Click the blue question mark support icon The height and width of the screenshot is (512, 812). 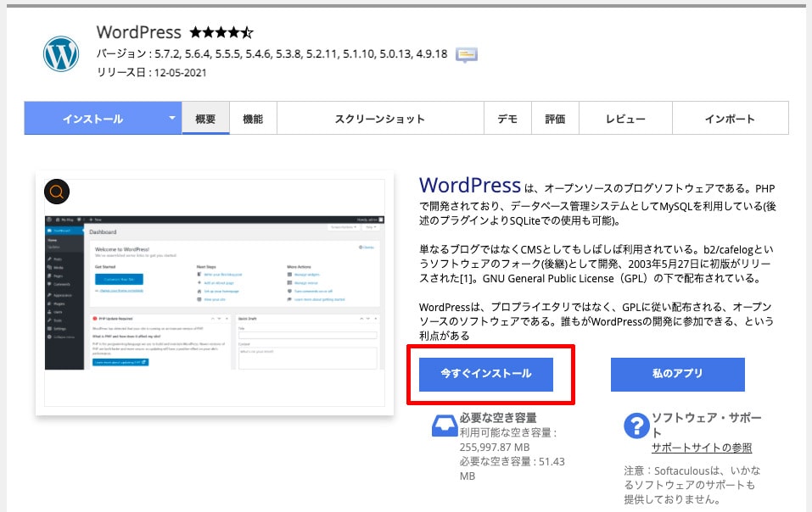pyautogui.click(x=636, y=426)
